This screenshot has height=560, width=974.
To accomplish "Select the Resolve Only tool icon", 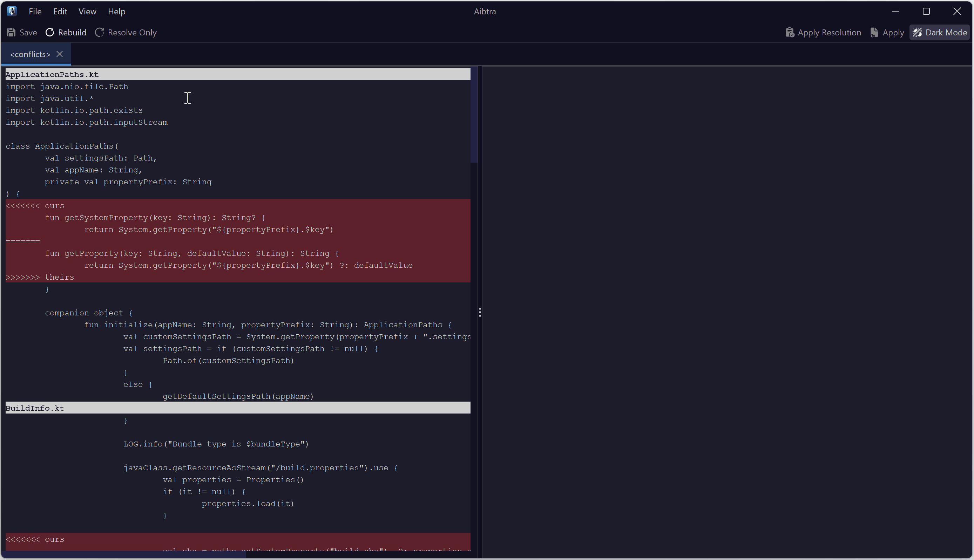I will (99, 32).
